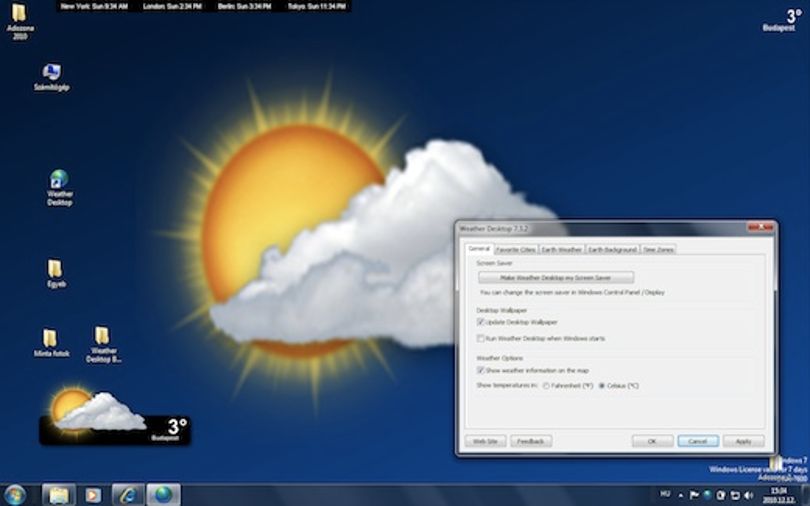This screenshot has height=506, width=810.
Task: Open the Weather Desktop shortcut icon
Action: (59, 187)
